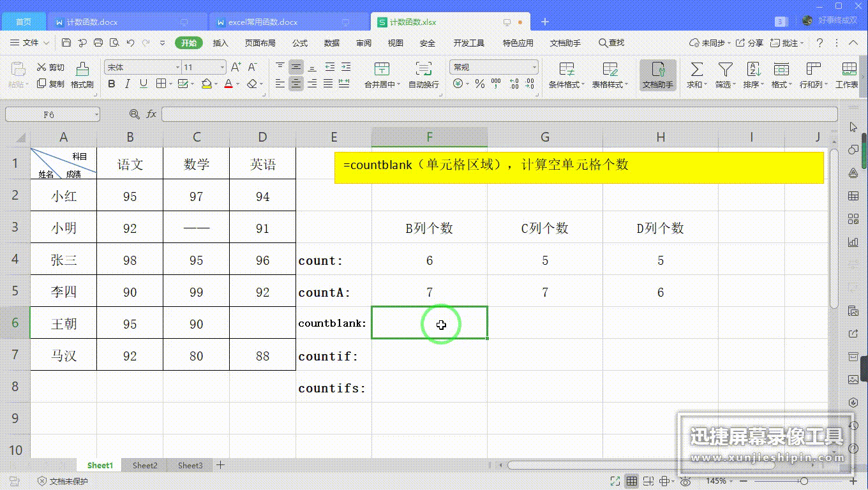Click the fill color bucket icon

[206, 84]
